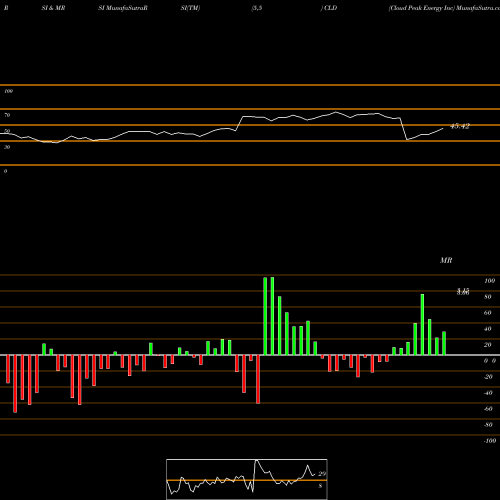Screen dimensions: 500x500
Task: Click the MR label above histogram
Action: point(446,260)
